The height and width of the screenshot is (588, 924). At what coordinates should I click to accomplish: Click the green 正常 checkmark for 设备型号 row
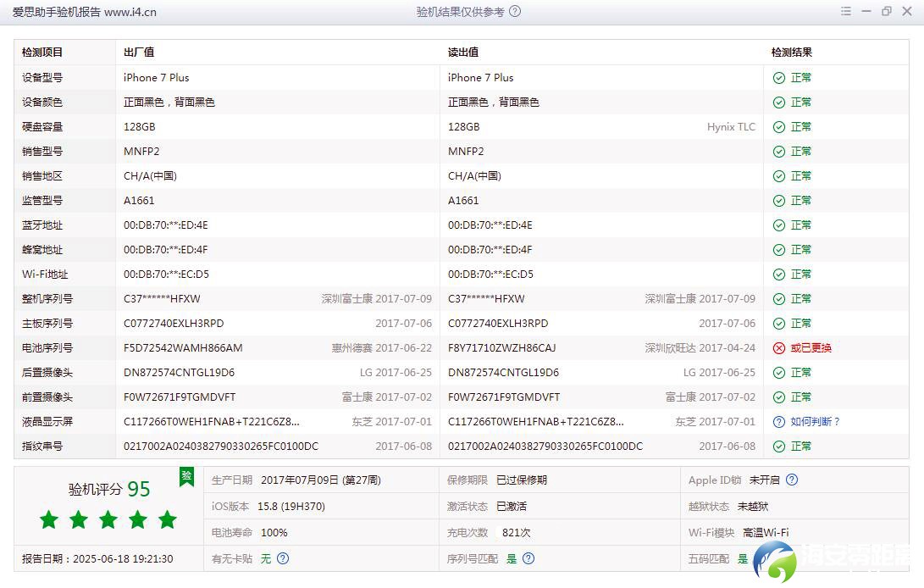point(779,77)
